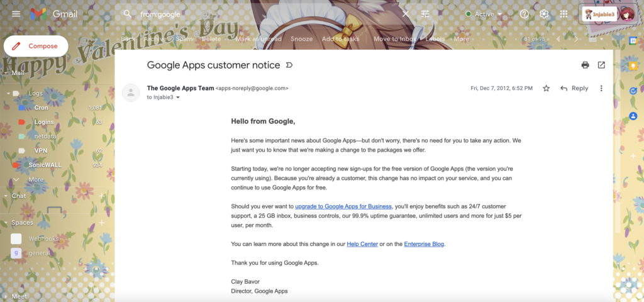Start a new chat plus icon
644x302 pixels.
[102, 196]
